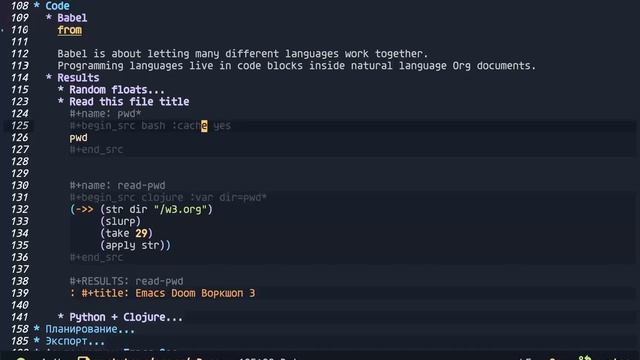The image size is (640, 360).
Task: Click current line number 125
Action: tap(19, 126)
